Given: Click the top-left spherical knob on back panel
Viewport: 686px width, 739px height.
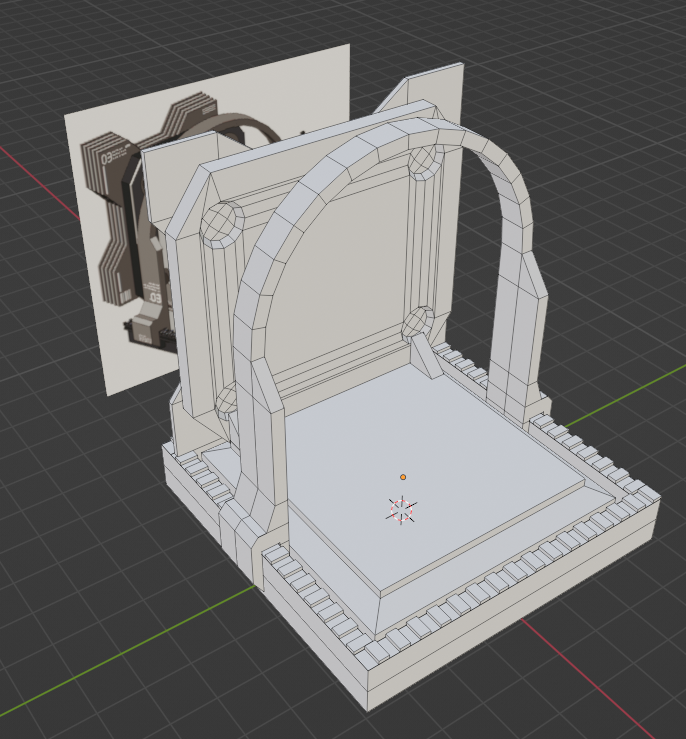Looking at the screenshot, I should tap(222, 222).
